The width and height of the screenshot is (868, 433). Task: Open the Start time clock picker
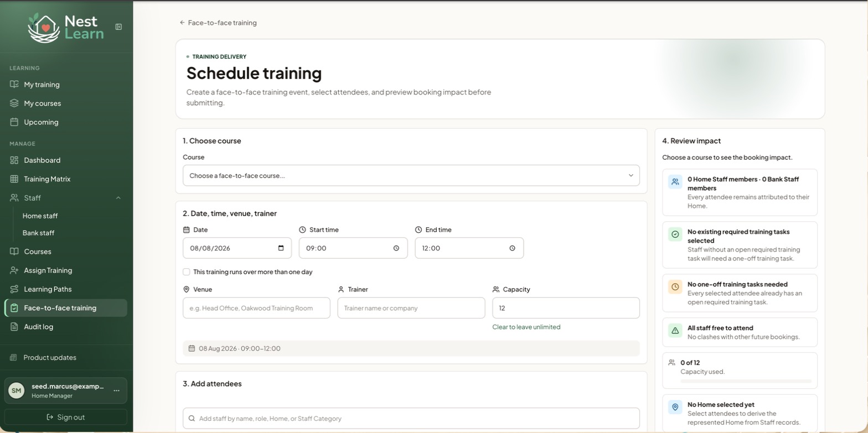(x=396, y=248)
